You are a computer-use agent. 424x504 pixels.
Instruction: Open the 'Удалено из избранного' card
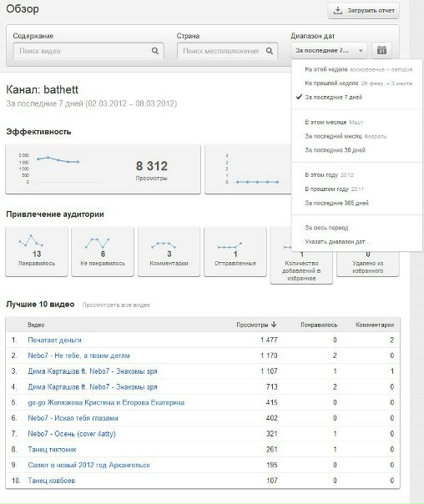(x=368, y=264)
